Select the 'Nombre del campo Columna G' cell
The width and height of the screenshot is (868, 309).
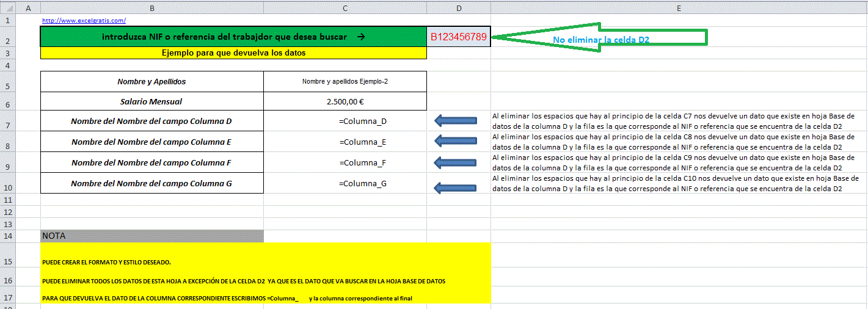(152, 183)
